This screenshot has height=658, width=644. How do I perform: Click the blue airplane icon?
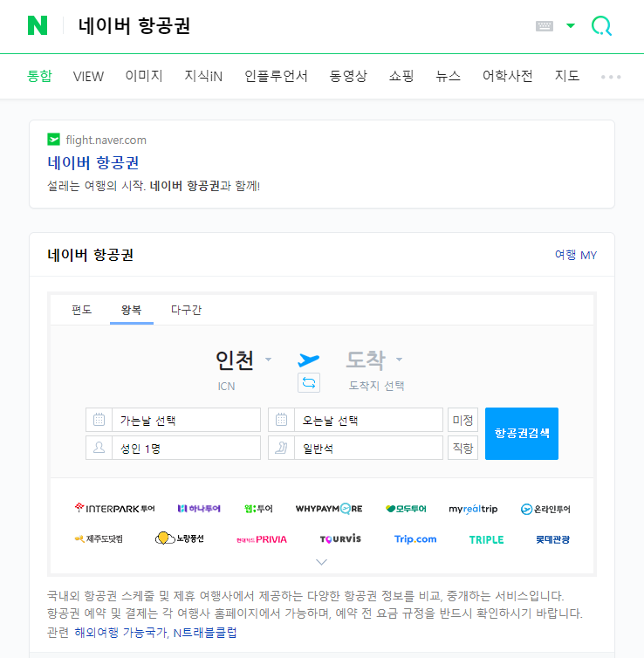pos(308,360)
